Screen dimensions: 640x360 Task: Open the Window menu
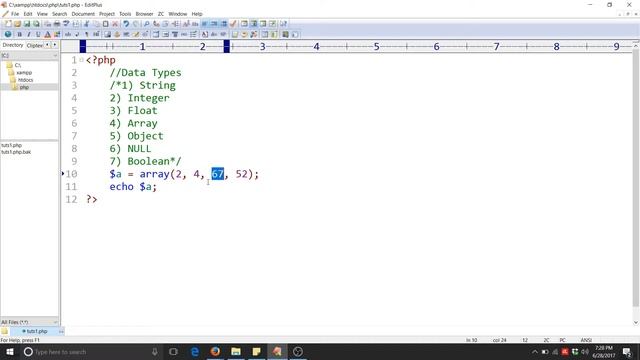click(178, 14)
